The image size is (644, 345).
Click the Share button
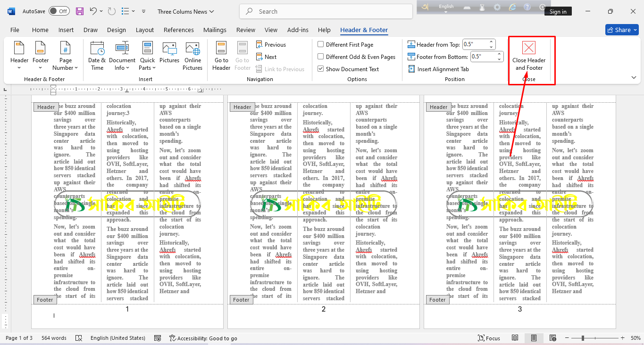pos(621,30)
